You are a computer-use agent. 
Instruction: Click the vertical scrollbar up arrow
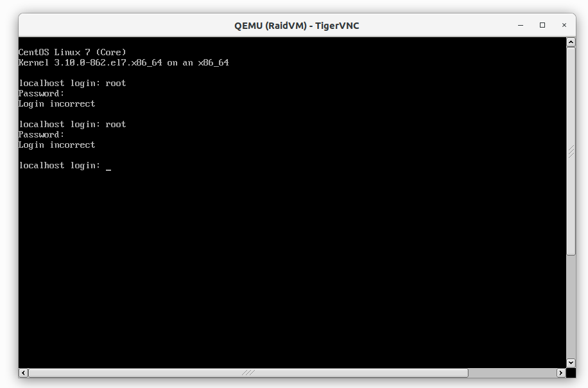571,42
